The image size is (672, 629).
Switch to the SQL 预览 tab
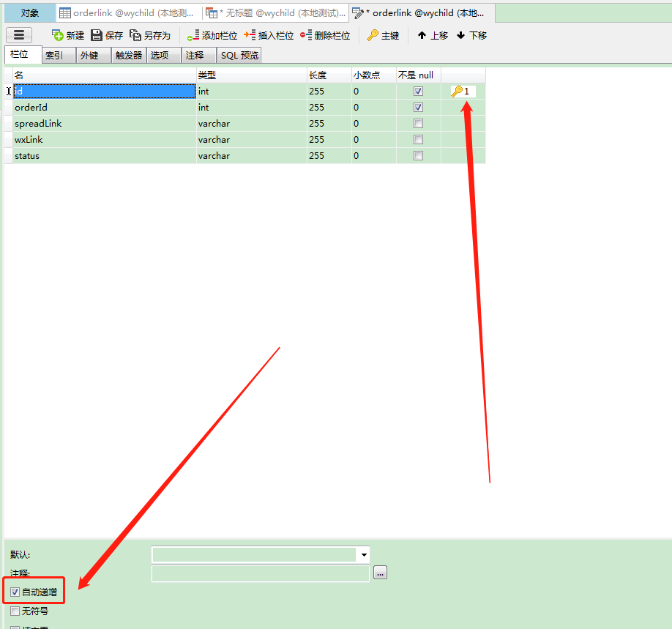point(239,54)
